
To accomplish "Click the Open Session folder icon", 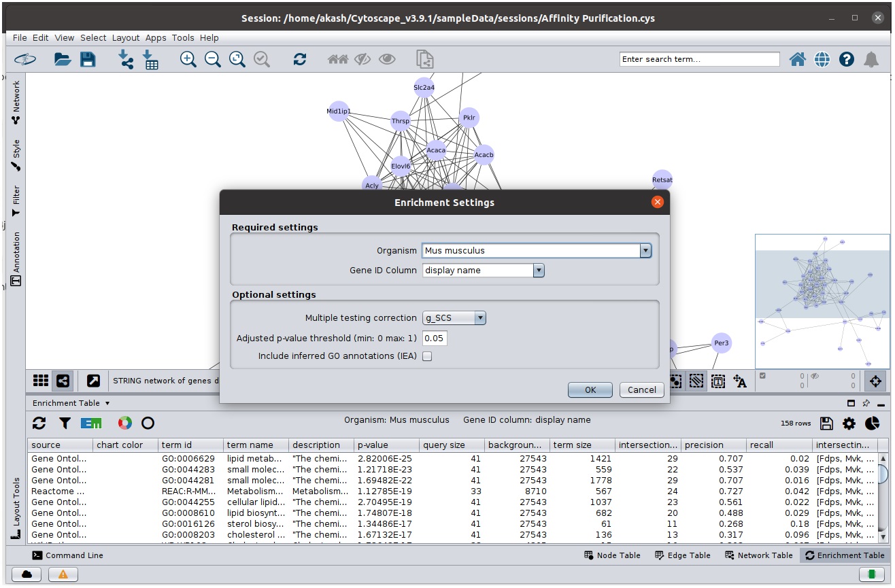I will point(63,60).
